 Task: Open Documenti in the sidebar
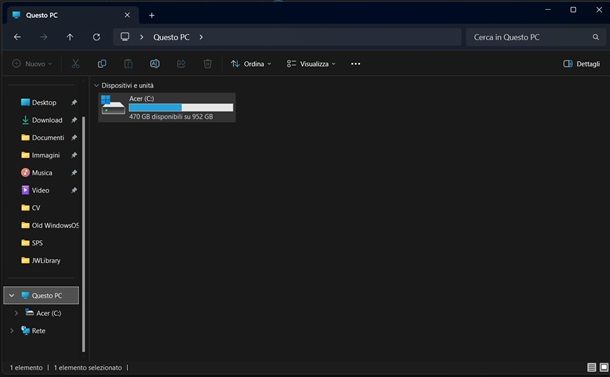[48, 137]
